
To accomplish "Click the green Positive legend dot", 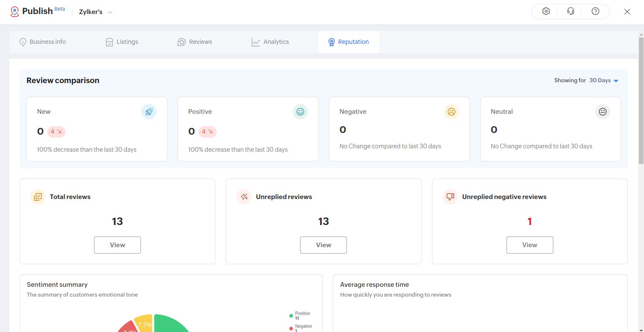I will pos(291,316).
